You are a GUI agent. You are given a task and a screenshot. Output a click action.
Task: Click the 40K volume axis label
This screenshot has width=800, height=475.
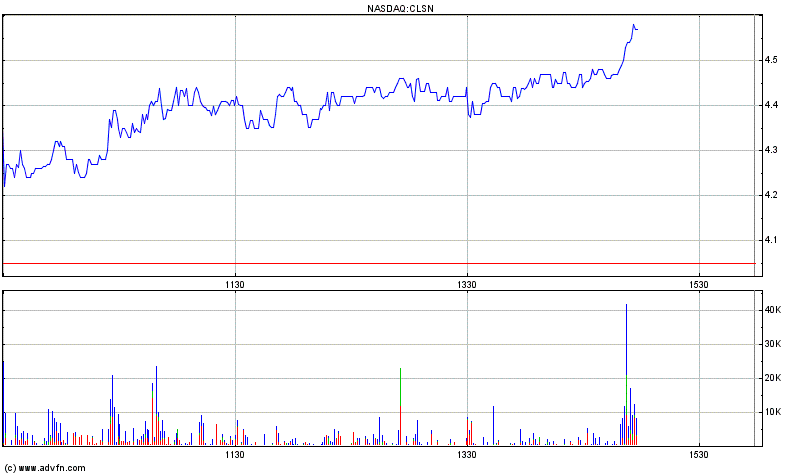[x=773, y=310]
